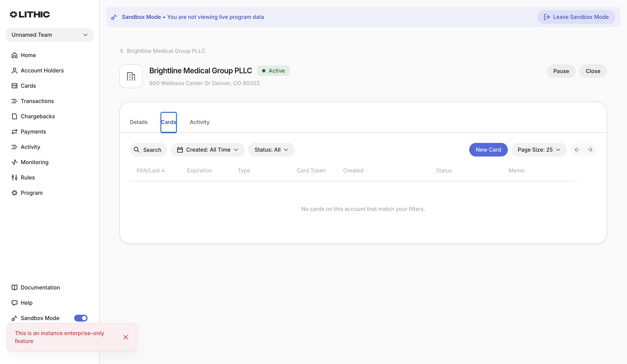
Task: Click the Active status badge
Action: coord(273,71)
